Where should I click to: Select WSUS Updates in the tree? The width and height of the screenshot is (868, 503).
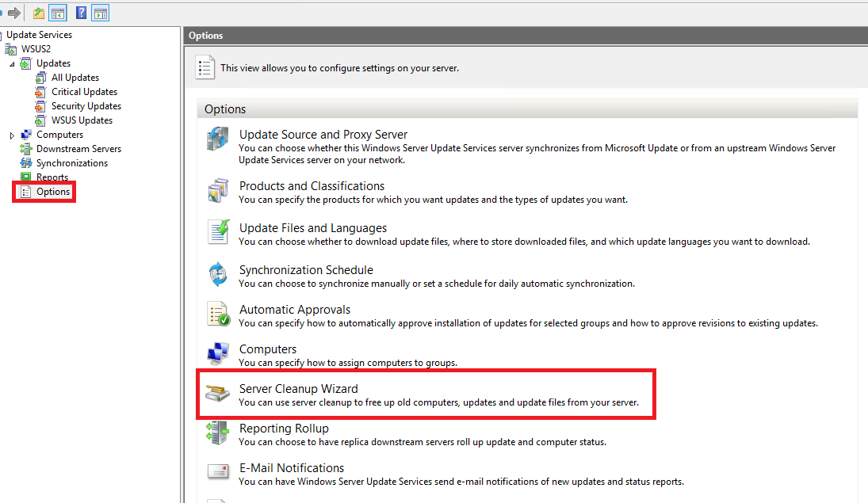[82, 120]
